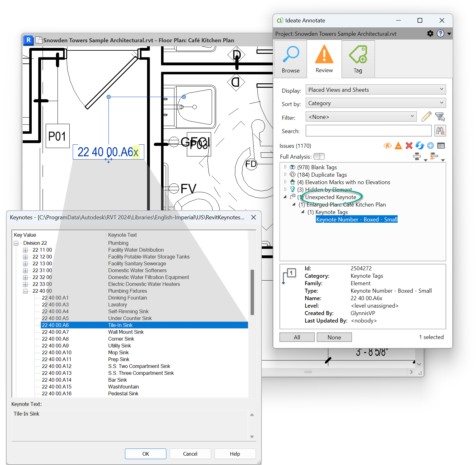
Task: Edit the filter with the pencil icon
Action: pyautogui.click(x=426, y=117)
